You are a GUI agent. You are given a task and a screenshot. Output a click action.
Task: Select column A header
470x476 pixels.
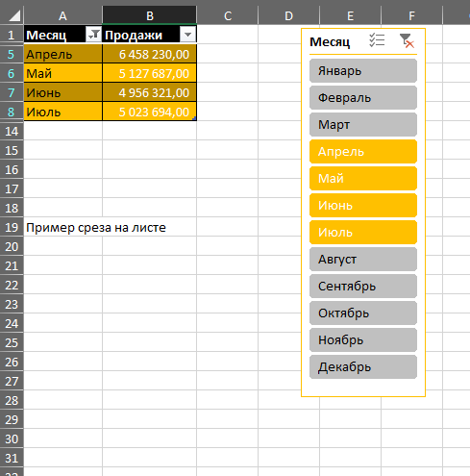pyautogui.click(x=62, y=15)
